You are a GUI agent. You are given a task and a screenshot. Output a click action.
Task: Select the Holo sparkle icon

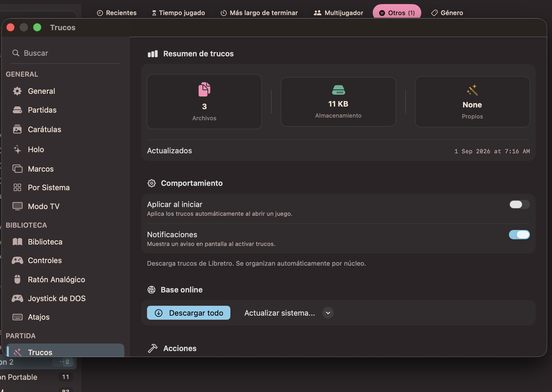(17, 150)
